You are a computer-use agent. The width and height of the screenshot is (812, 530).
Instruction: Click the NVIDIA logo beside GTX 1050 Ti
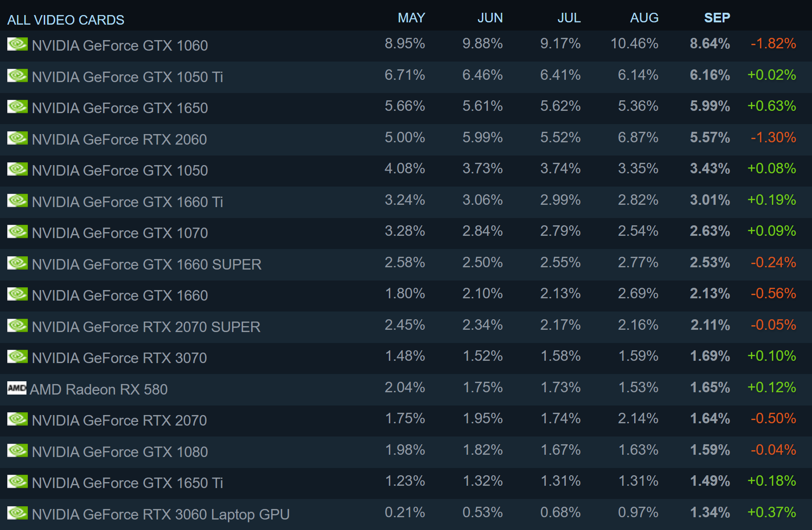[x=17, y=76]
